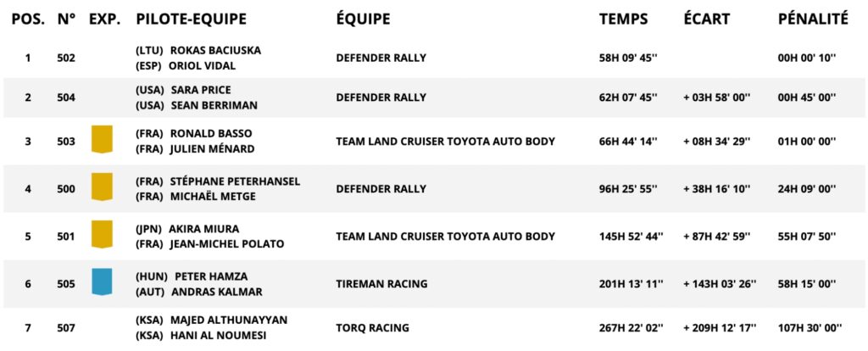This screenshot has width=868, height=351.
Task: Sort by the POS. column header
Action: (x=28, y=19)
